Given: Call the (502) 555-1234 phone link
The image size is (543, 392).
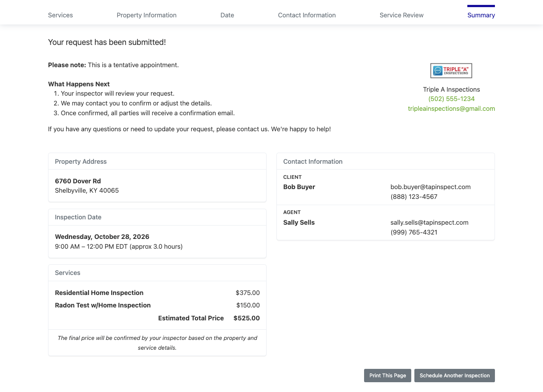Looking at the screenshot, I should [x=451, y=99].
